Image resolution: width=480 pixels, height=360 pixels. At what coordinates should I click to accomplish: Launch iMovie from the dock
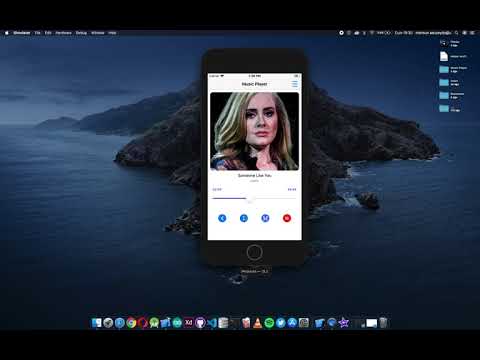[344, 323]
